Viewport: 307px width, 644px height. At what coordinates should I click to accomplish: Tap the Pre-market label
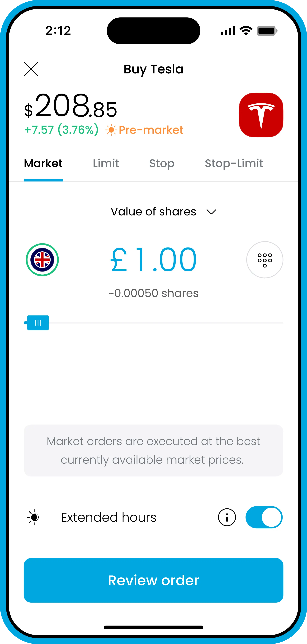(151, 130)
